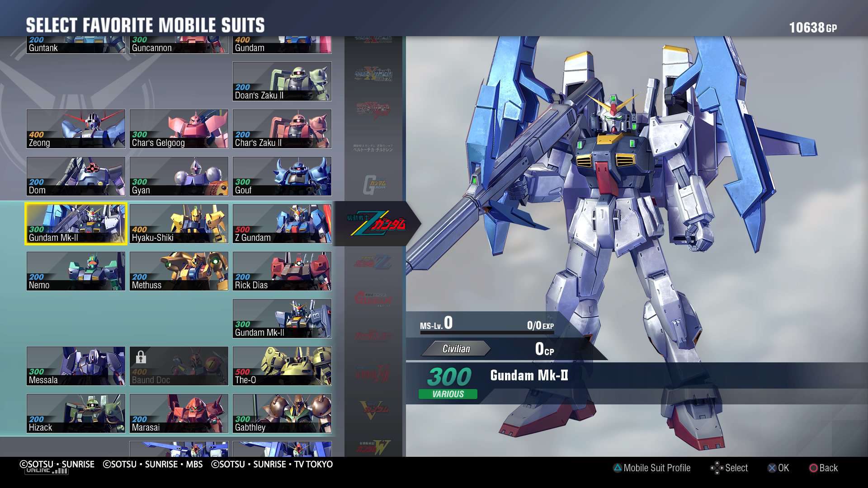This screenshot has height=488, width=868.
Task: Choose the Hizack mobile suit
Action: (x=76, y=413)
